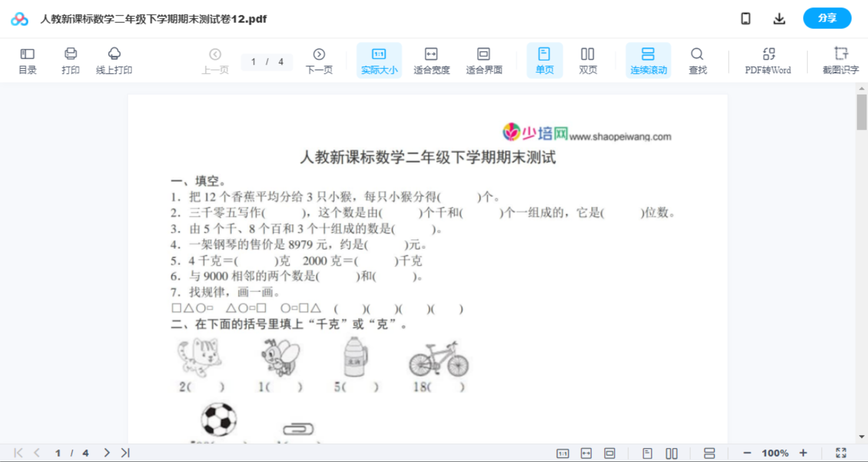Open the 查找 search tool
The width and height of the screenshot is (868, 462).
(697, 60)
